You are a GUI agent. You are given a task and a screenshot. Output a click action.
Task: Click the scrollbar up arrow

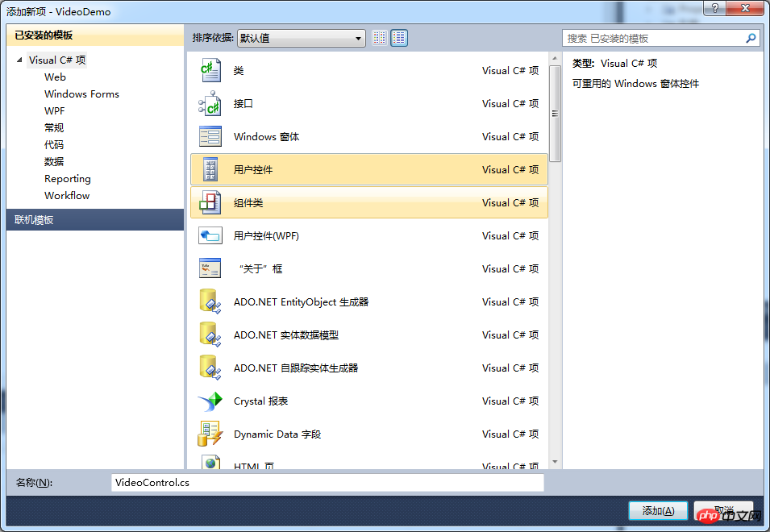[555, 58]
